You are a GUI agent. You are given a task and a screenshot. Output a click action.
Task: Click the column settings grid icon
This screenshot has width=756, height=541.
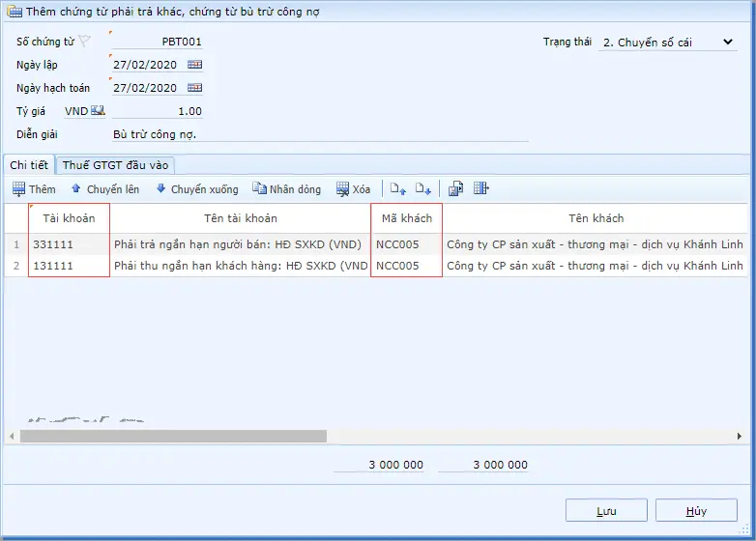[481, 188]
